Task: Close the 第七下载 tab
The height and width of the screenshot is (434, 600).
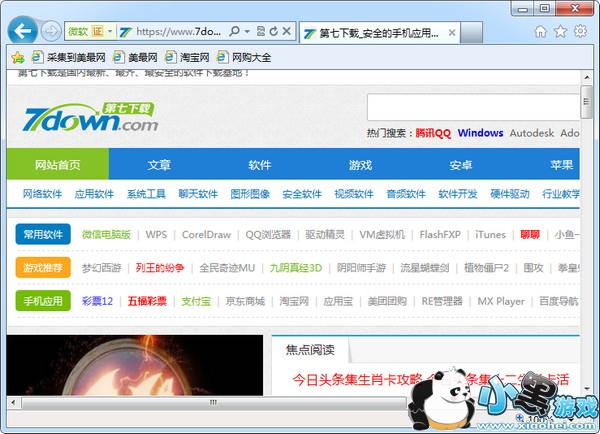Action: (452, 33)
